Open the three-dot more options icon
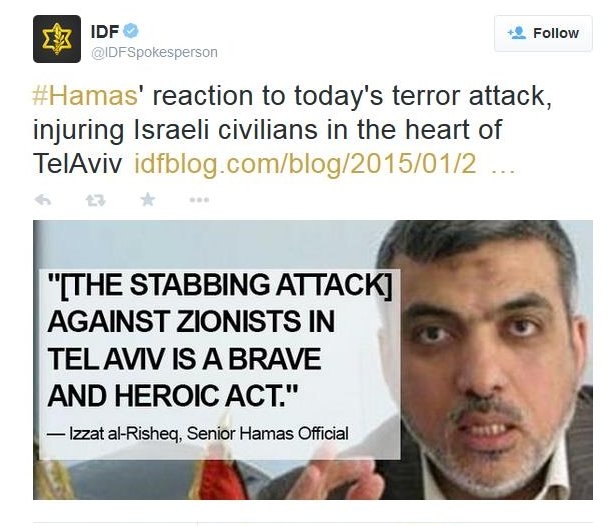This screenshot has height=526, width=609. (x=200, y=200)
